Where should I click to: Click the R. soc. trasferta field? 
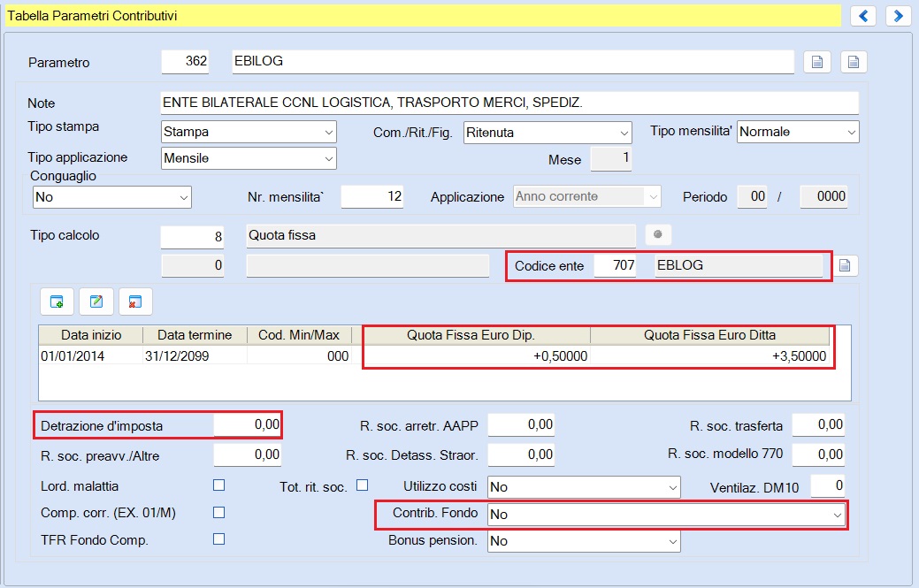[x=818, y=424]
